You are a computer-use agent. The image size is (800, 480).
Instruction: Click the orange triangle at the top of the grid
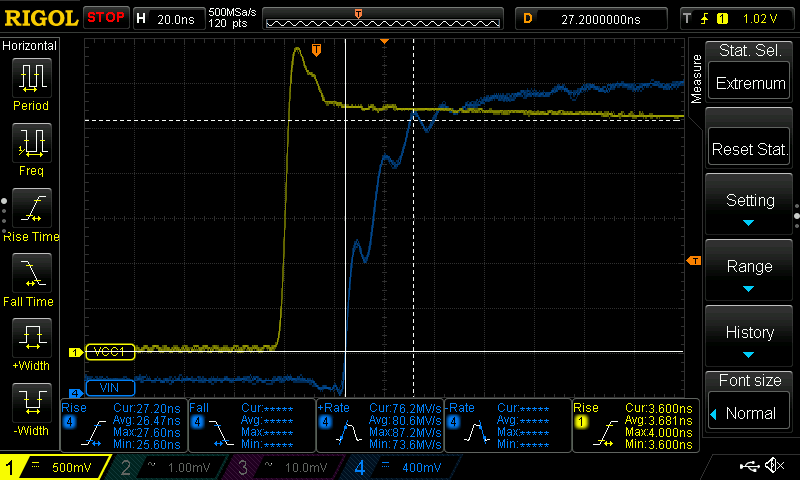click(x=384, y=41)
